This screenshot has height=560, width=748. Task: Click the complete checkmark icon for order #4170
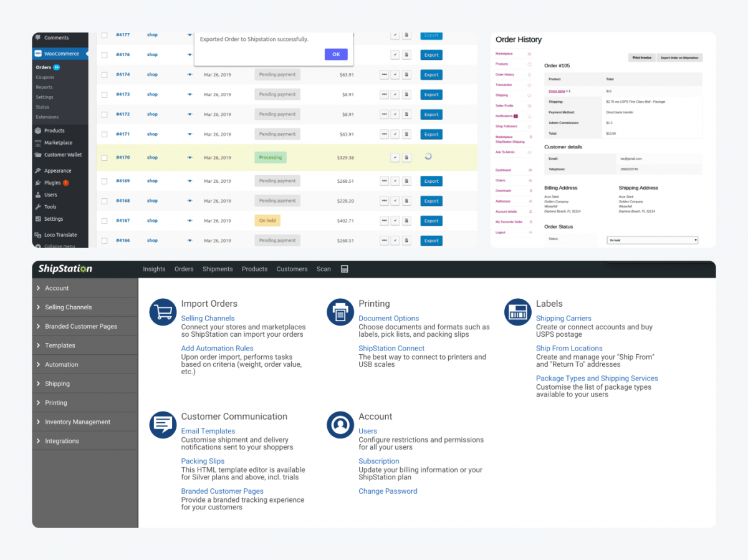[x=395, y=158]
